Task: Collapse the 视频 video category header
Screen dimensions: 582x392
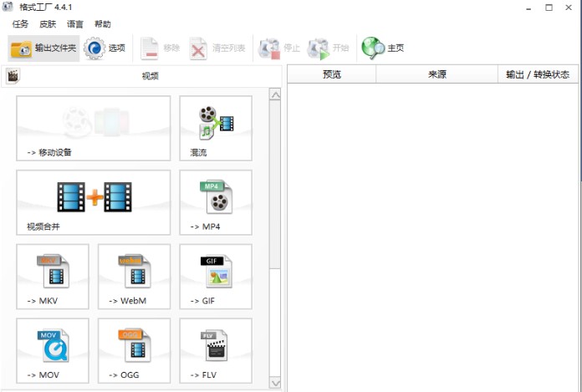Action: click(149, 76)
